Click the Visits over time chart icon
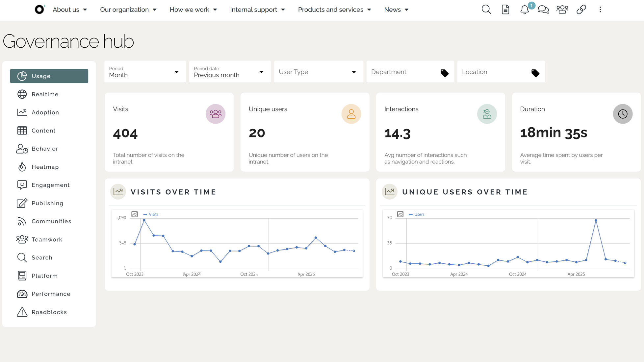 (118, 192)
